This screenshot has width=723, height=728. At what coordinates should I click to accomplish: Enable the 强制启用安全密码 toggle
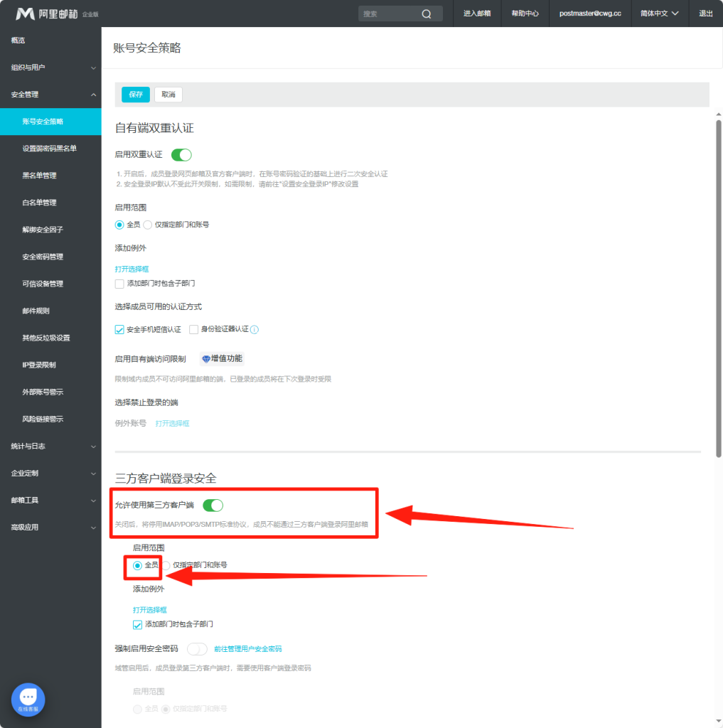pos(197,649)
